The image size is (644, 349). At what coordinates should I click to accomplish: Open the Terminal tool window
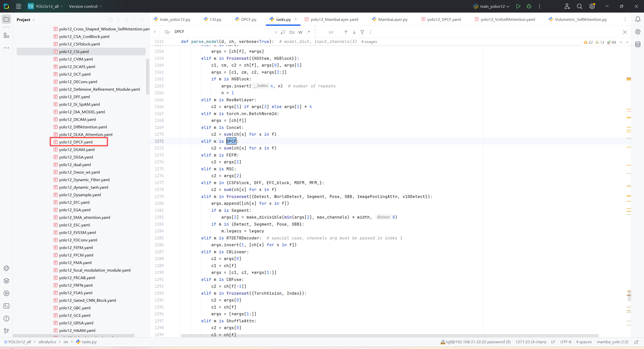(6, 306)
